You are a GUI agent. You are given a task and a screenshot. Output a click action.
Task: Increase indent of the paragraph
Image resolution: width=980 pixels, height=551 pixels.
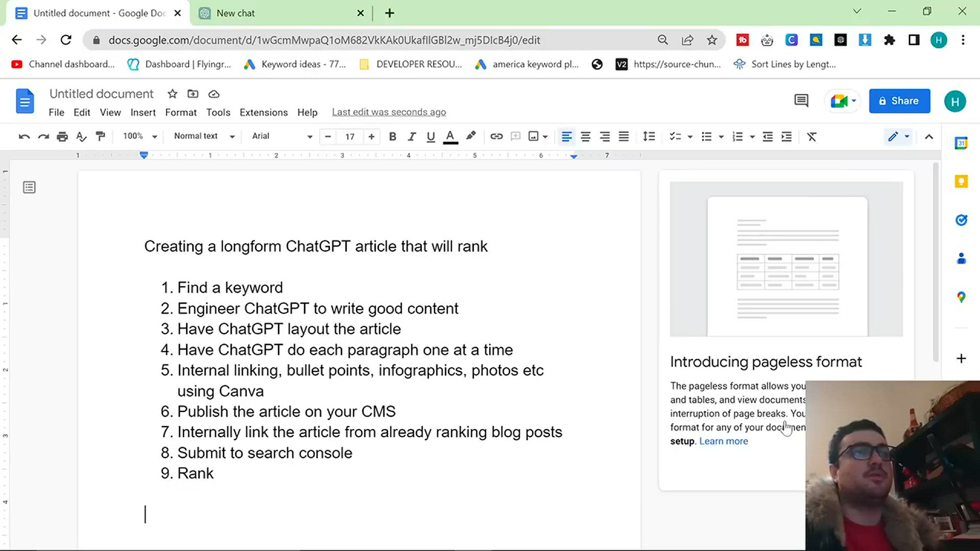[787, 136]
